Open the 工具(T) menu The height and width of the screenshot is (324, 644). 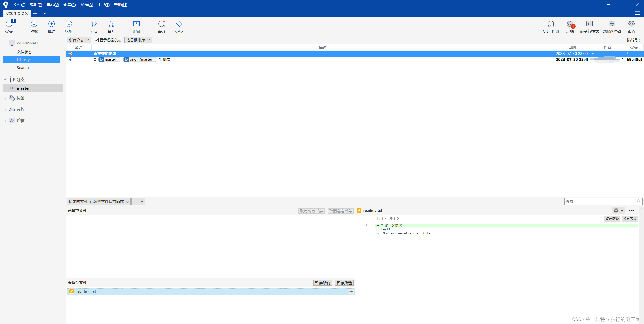coord(103,5)
